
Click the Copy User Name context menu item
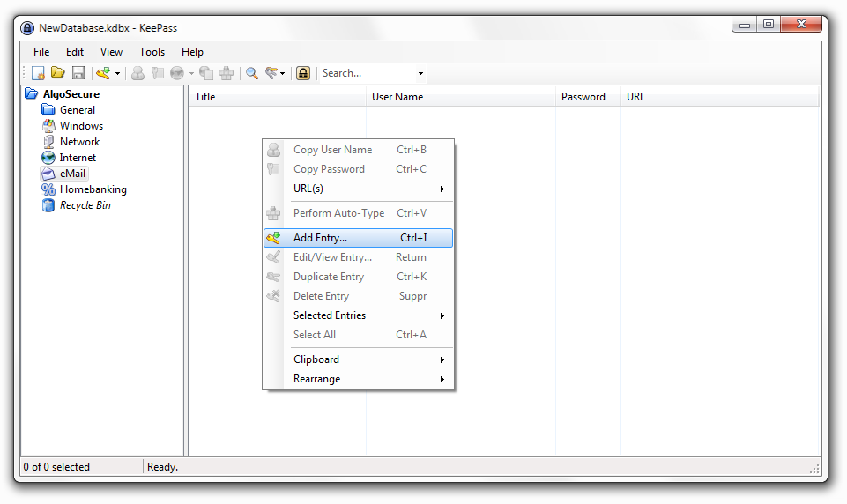point(358,150)
